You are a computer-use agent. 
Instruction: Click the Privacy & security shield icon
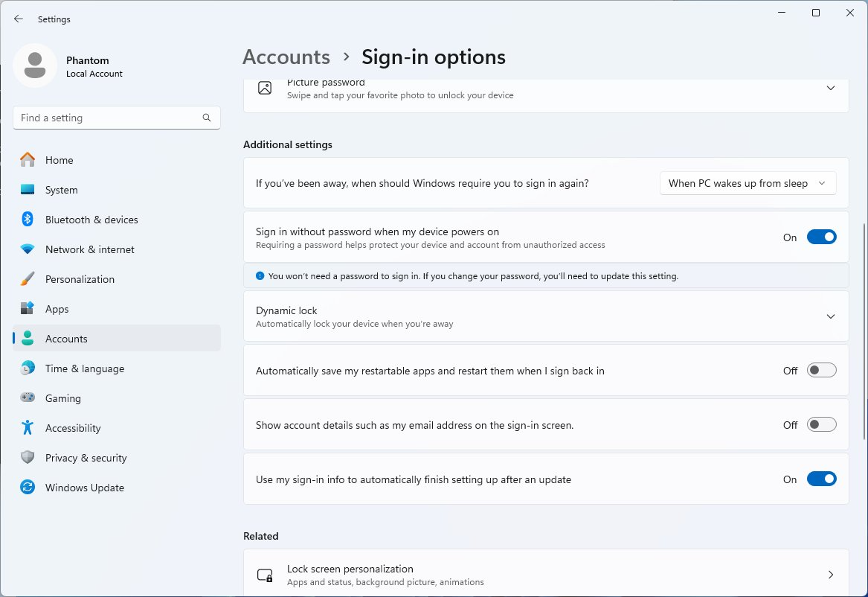28,458
